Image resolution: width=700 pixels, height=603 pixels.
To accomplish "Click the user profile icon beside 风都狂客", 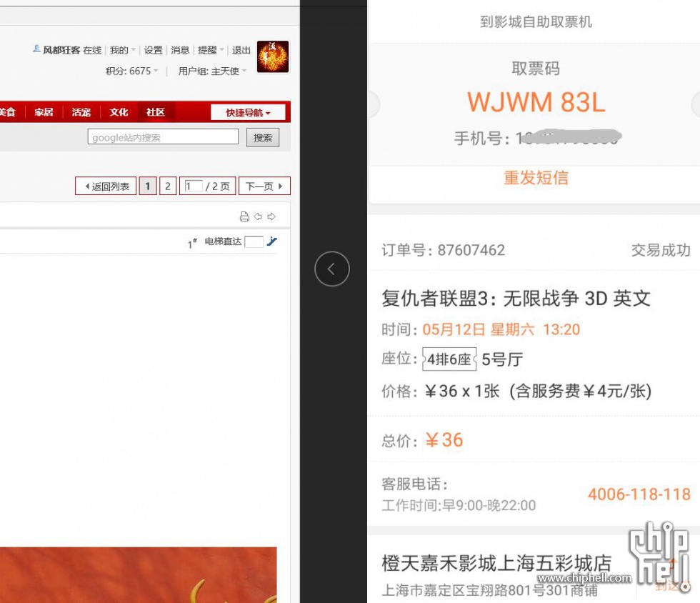I will pyautogui.click(x=37, y=49).
